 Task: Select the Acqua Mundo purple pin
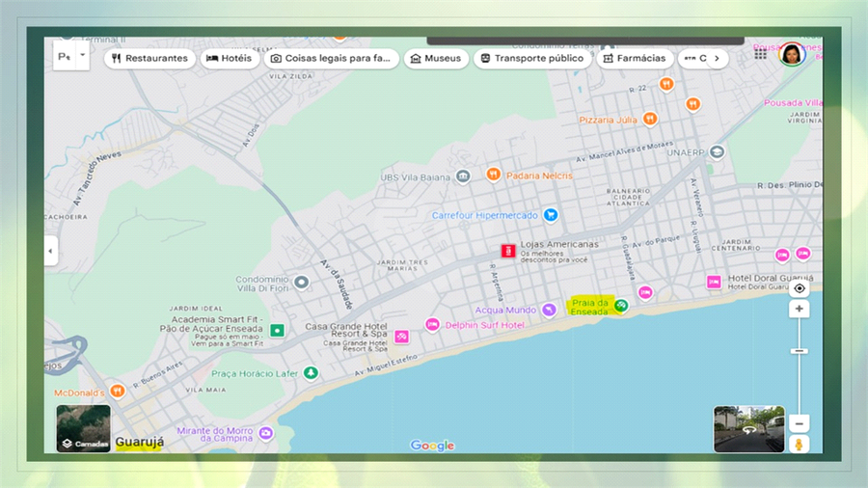(x=549, y=310)
